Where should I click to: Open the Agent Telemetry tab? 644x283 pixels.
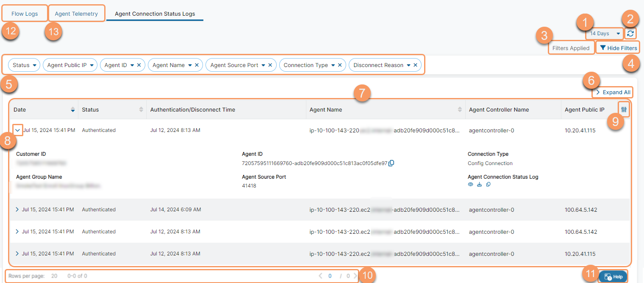pyautogui.click(x=77, y=13)
